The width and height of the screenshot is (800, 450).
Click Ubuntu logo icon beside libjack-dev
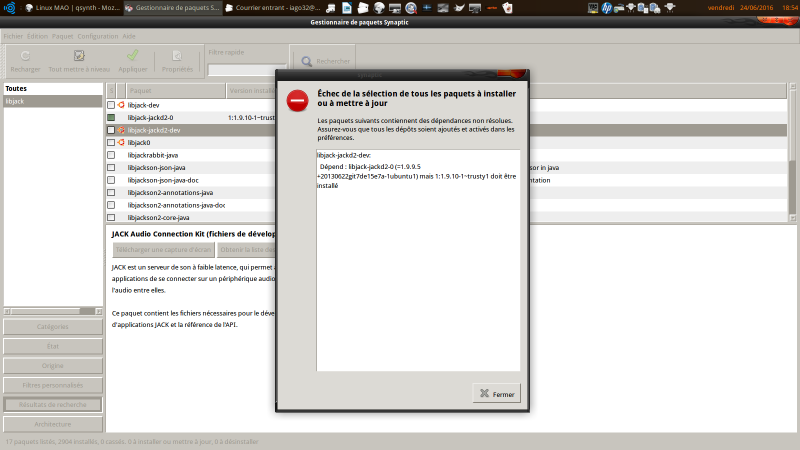click(121, 105)
